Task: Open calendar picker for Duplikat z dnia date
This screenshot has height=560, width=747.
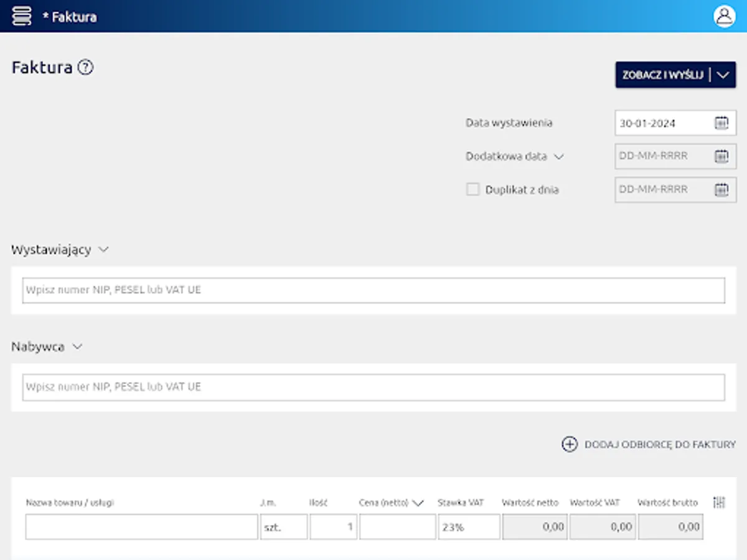Action: coord(722,189)
